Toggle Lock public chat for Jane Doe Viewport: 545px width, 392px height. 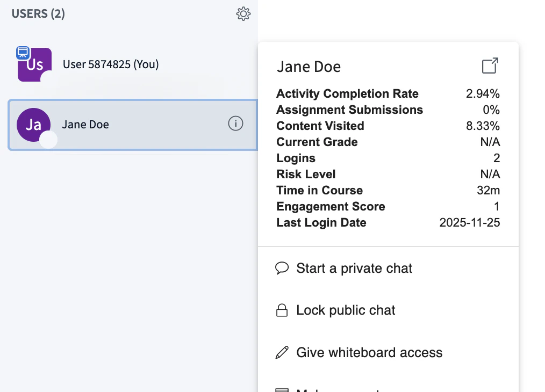(346, 310)
